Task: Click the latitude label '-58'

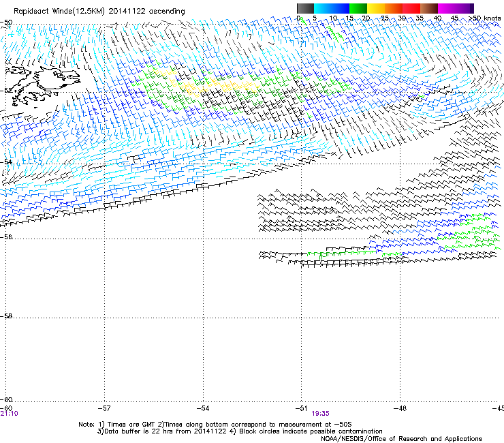Action: coord(6,316)
